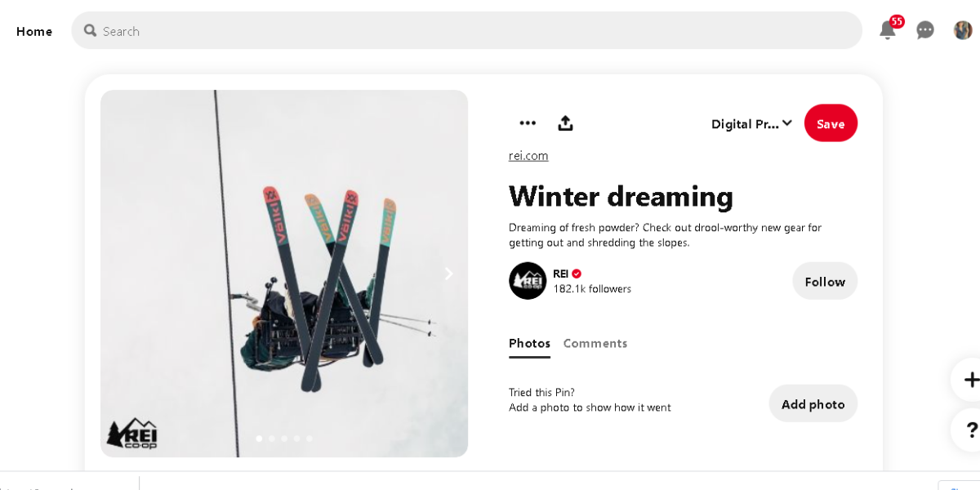Open the ski lift pin image

click(x=284, y=245)
